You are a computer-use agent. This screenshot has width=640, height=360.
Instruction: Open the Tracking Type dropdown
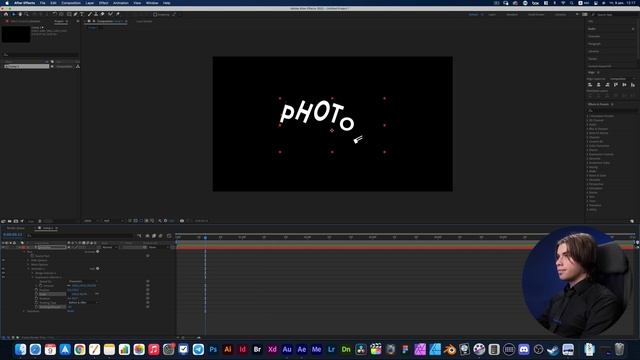[x=82, y=302]
